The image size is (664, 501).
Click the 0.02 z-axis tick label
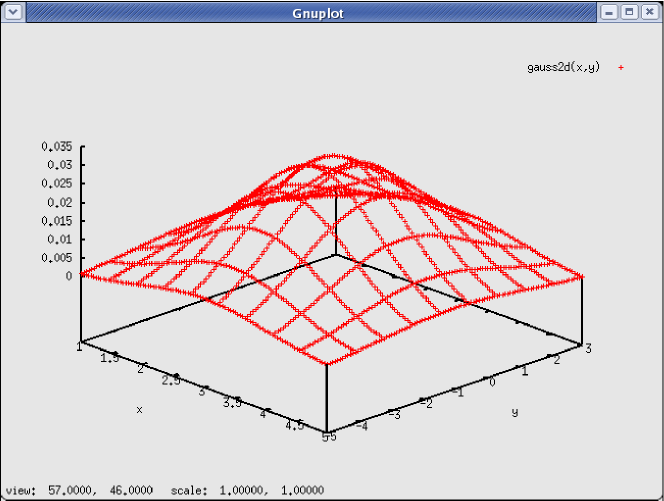60,202
